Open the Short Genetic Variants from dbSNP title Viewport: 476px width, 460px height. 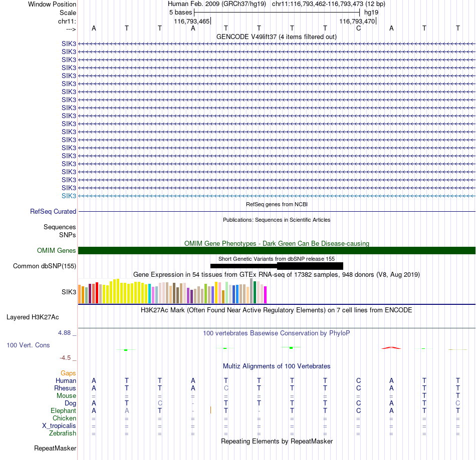(x=276, y=259)
